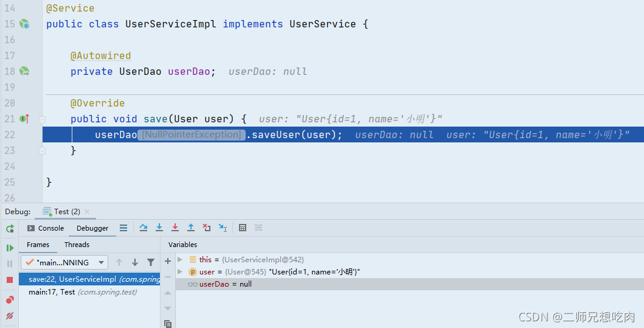Filter frames from libraries
Screen dimensions: 644x328
[151, 262]
